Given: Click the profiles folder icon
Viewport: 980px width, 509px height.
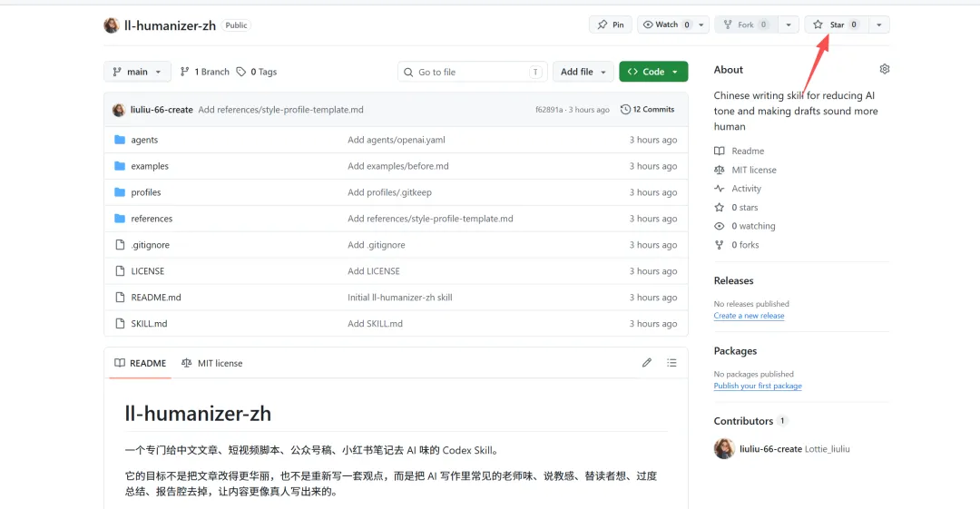Looking at the screenshot, I should click(120, 192).
